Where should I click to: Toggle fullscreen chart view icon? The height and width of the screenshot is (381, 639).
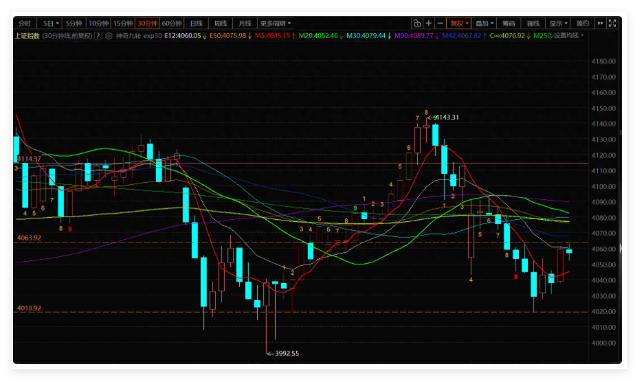point(613,23)
